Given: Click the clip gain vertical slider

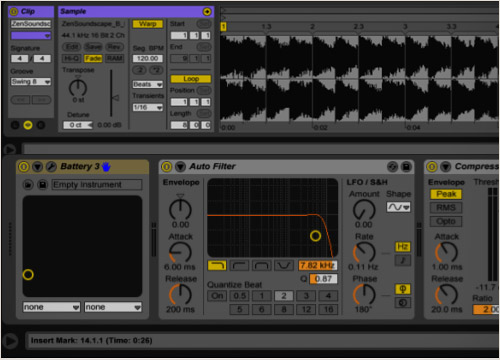Looking at the screenshot, I should click(x=112, y=93).
